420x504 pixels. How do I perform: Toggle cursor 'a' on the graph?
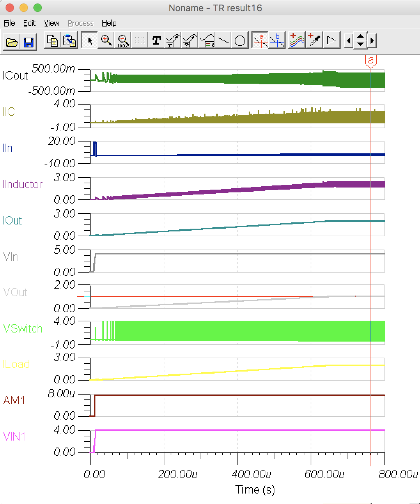coord(260,41)
